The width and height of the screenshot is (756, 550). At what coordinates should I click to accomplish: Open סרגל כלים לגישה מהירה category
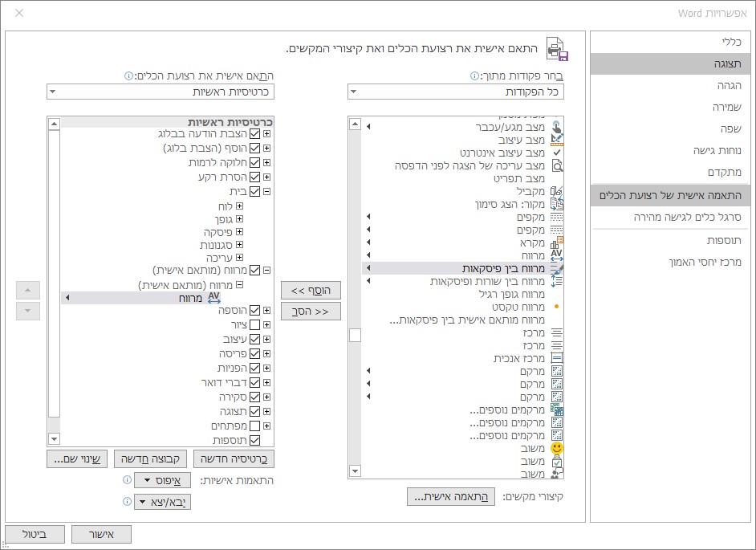tap(670, 217)
